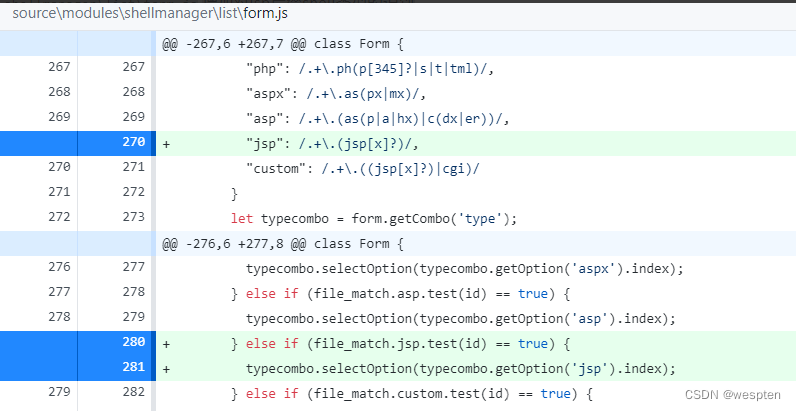Click the plus marker on line 281
Screen dimensions: 796x411
[x=167, y=368]
